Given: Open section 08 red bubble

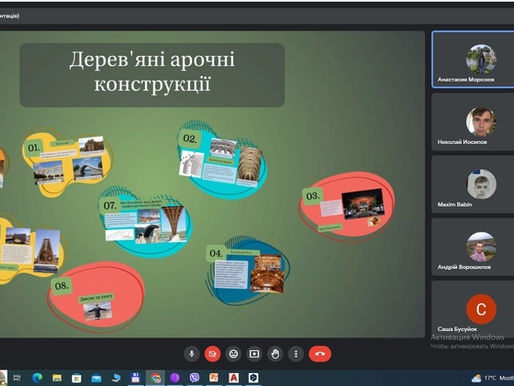Looking at the screenshot, I should 96,297.
